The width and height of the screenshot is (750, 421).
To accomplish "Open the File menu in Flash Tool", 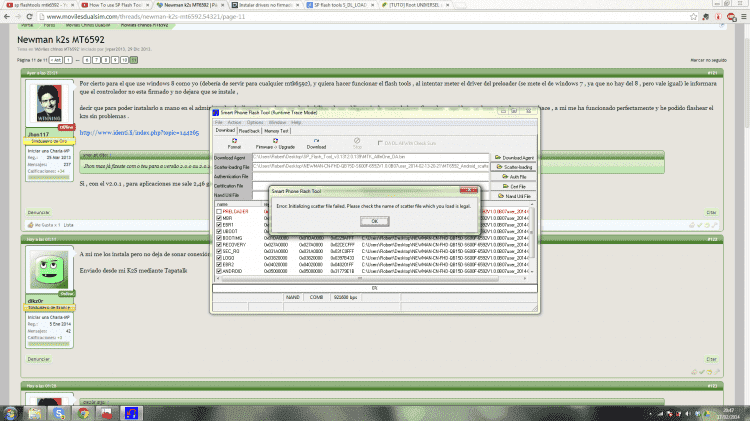I will click(x=219, y=122).
